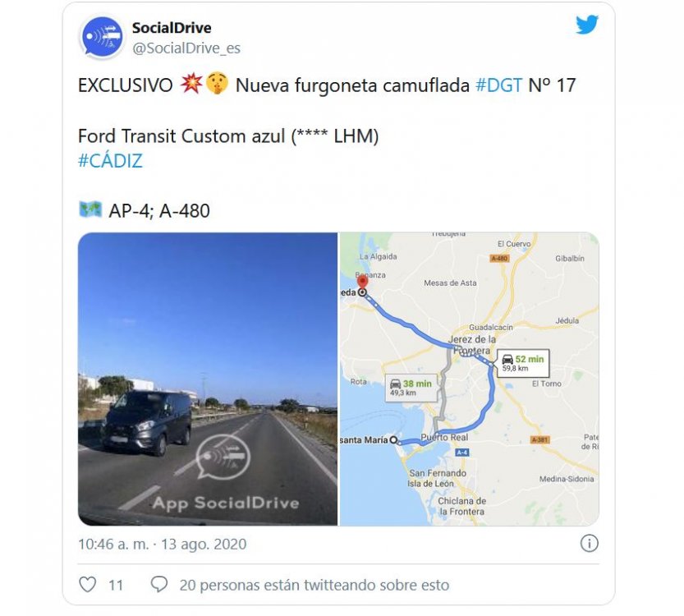Open the blue Ford Transit van photo
684x616 pixels.
[x=208, y=379]
